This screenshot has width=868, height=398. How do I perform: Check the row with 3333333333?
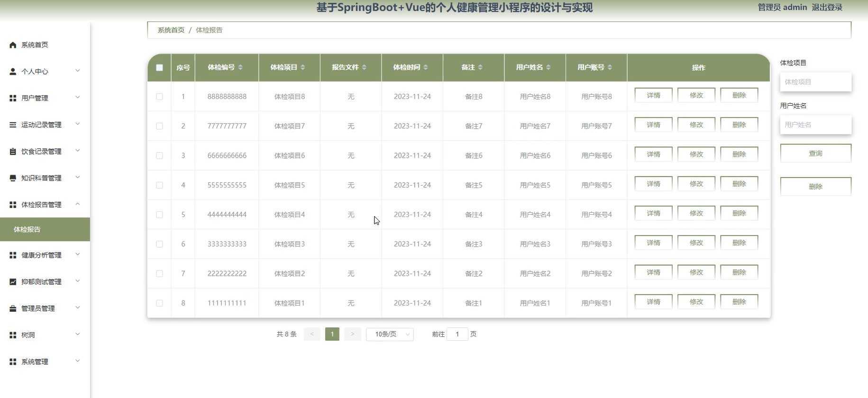click(160, 244)
